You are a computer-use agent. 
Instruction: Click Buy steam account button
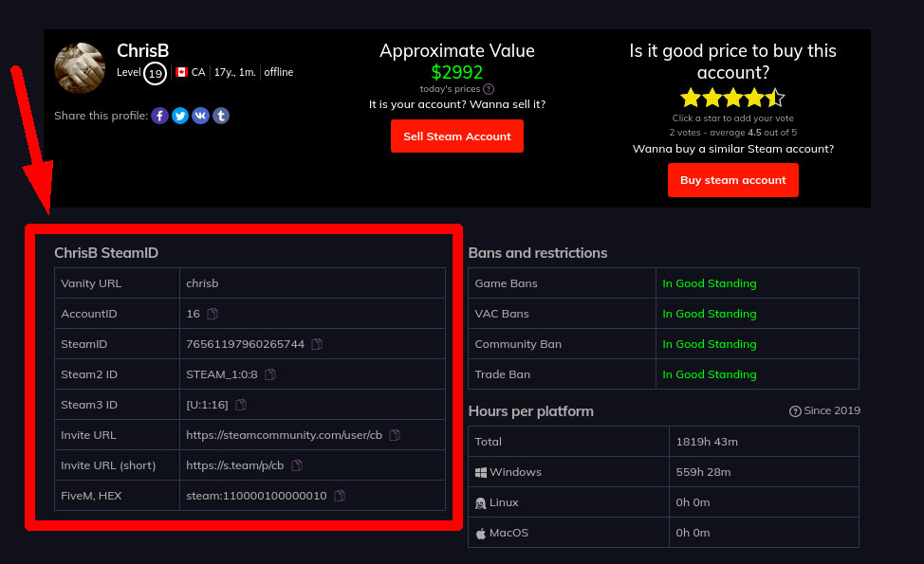point(733,180)
